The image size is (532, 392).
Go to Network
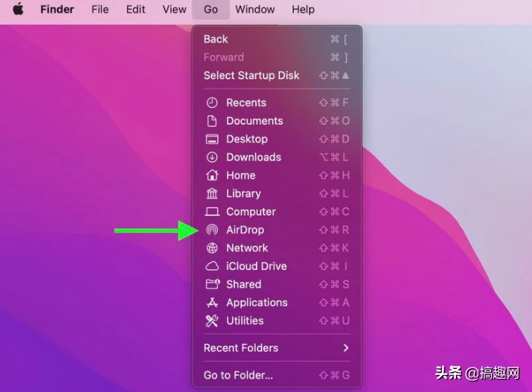277,248
